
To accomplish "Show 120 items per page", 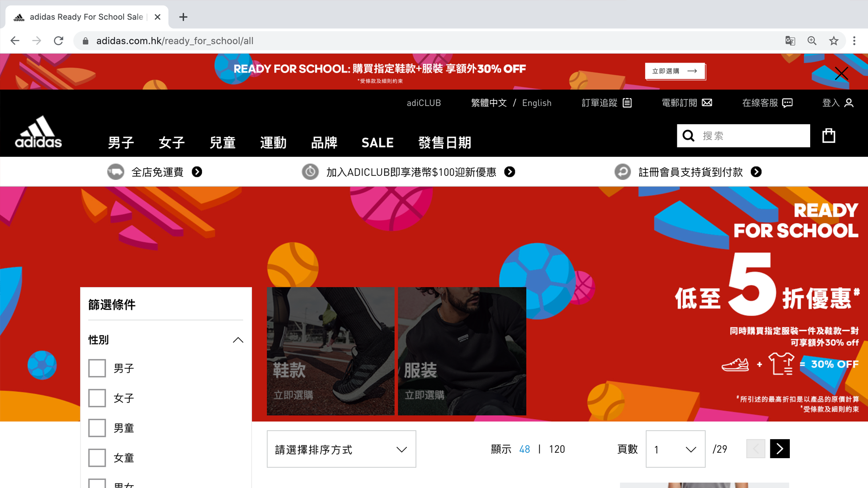I will click(557, 449).
